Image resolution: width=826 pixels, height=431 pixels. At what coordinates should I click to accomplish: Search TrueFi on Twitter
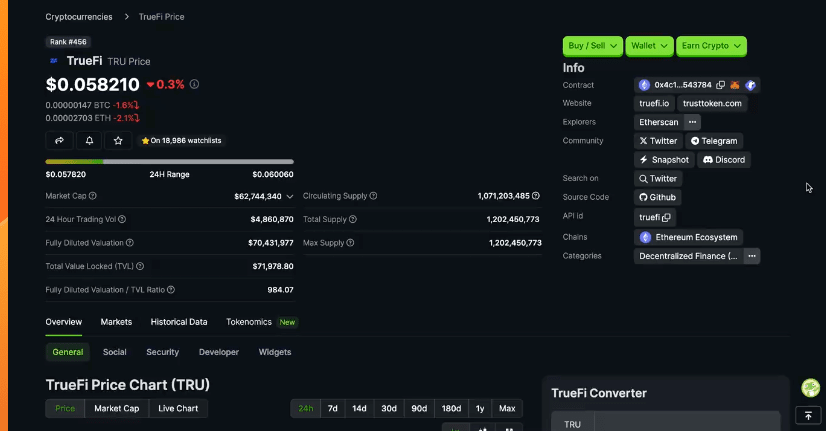point(658,179)
